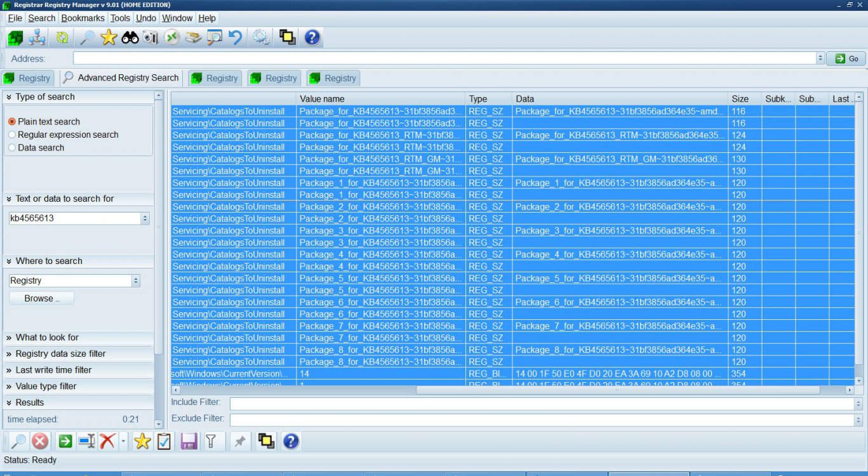
Task: Click the camera snapshot icon
Action: click(150, 37)
